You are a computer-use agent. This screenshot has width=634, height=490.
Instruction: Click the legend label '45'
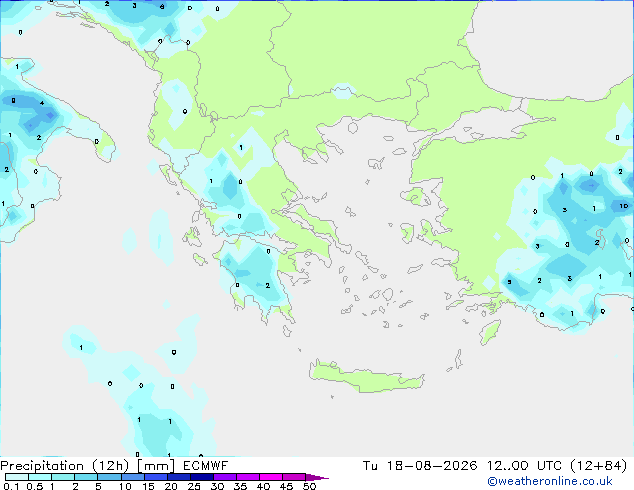[x=286, y=486]
